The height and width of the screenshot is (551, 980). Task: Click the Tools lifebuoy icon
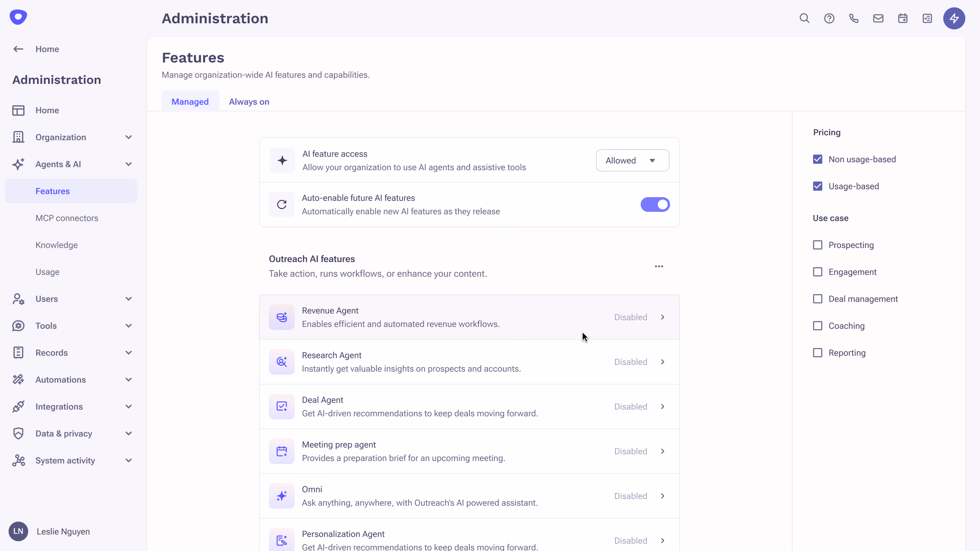click(x=18, y=326)
